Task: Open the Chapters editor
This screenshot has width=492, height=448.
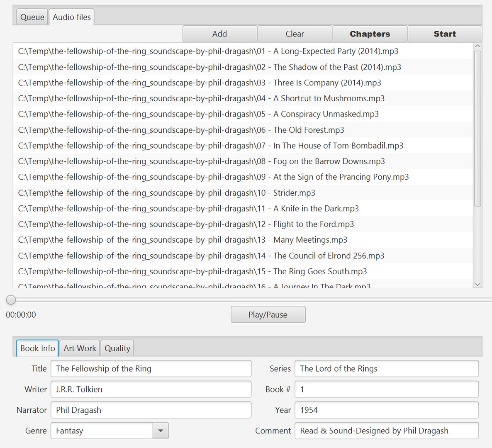Action: (x=369, y=34)
